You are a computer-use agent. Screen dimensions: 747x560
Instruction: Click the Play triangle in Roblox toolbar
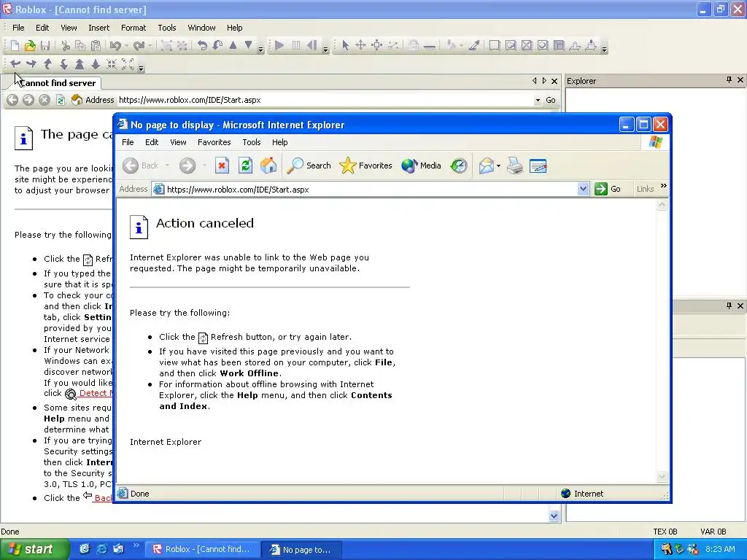[279, 46]
